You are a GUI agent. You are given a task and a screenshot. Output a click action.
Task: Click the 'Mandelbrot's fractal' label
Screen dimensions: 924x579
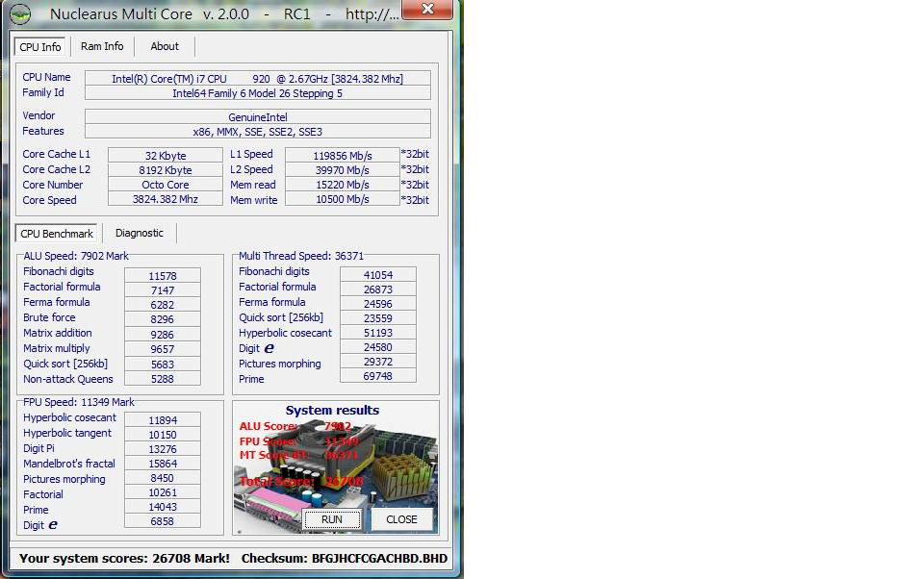click(69, 464)
